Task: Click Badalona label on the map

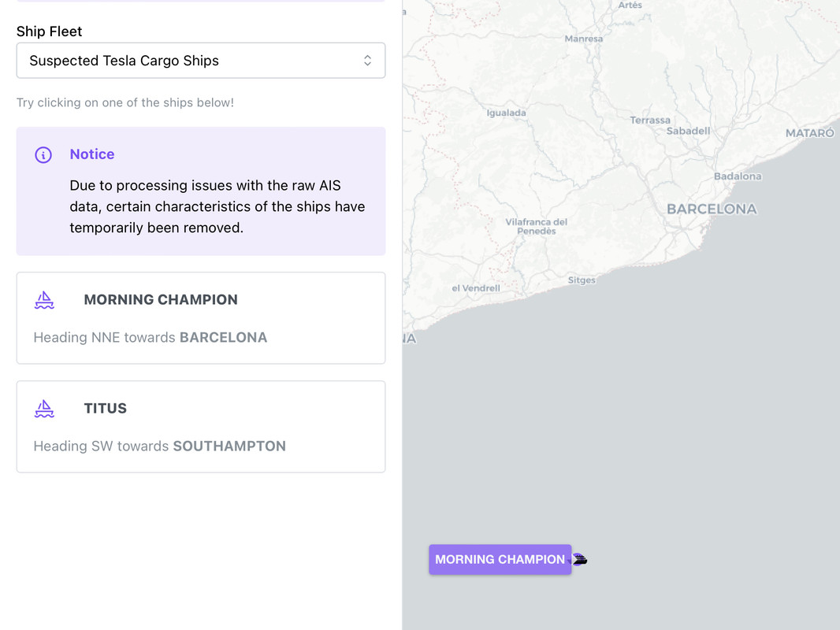Action: pyautogui.click(x=737, y=176)
